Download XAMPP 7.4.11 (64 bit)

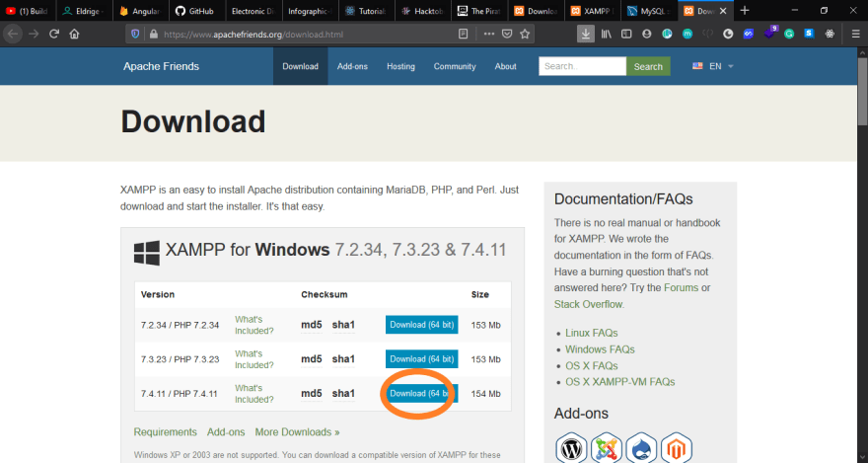[422, 393]
